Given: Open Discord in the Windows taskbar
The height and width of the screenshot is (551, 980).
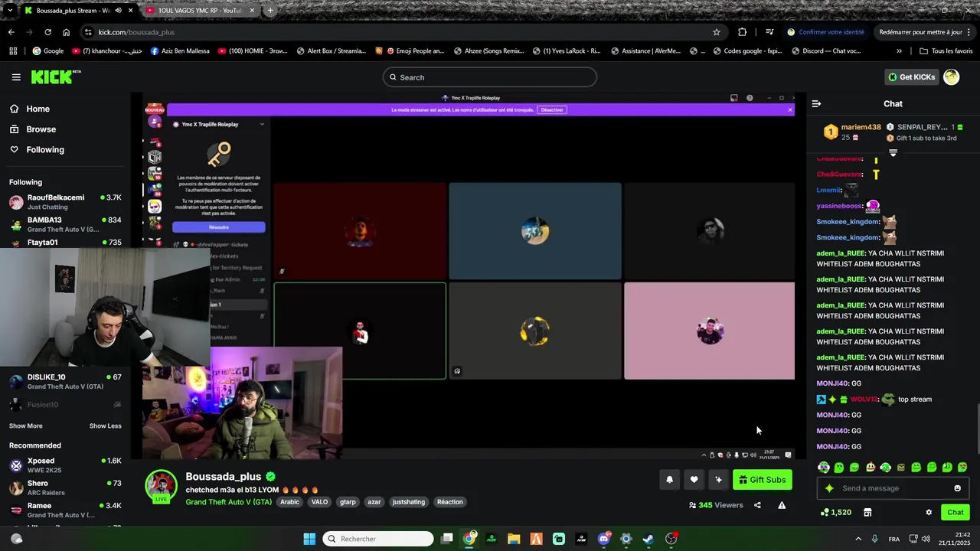Looking at the screenshot, I should click(603, 539).
